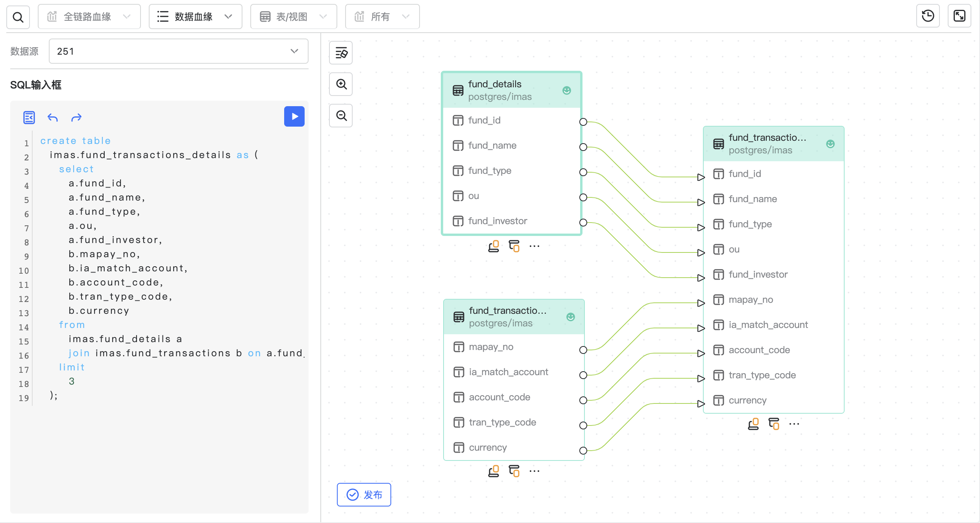Viewport: 980px width, 523px height.
Task: Select ia_match_account in lower source table
Action: [514, 372]
